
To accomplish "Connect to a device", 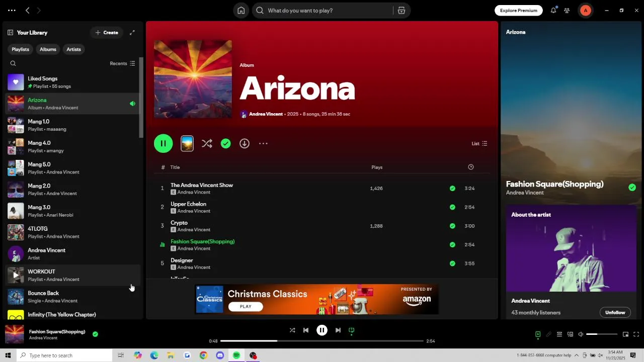I will click(570, 334).
